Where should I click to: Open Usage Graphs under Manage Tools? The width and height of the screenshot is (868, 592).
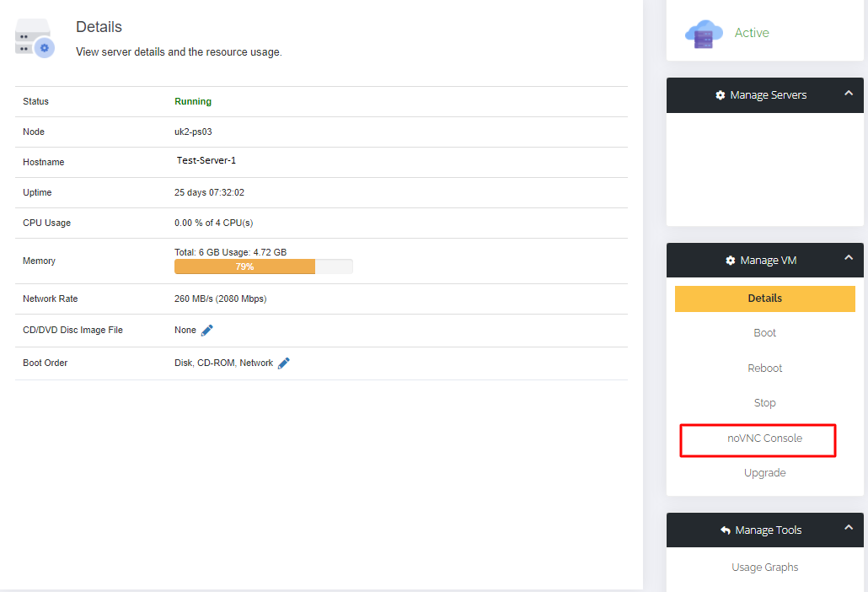pos(764,567)
